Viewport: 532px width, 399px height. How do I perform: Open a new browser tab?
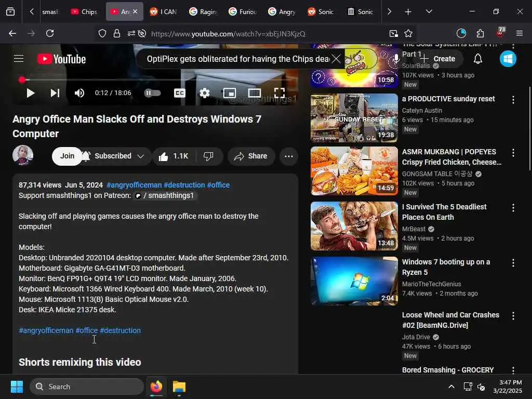408,12
